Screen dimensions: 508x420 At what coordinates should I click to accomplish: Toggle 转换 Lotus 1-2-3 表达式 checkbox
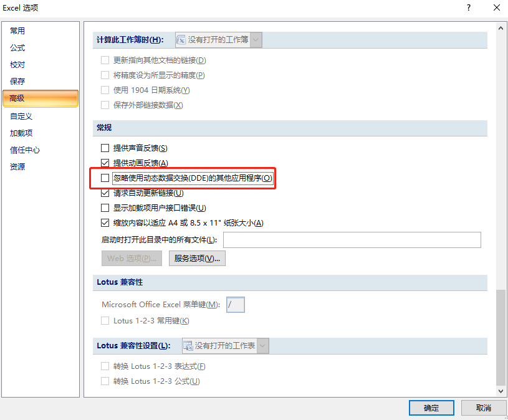(105, 366)
